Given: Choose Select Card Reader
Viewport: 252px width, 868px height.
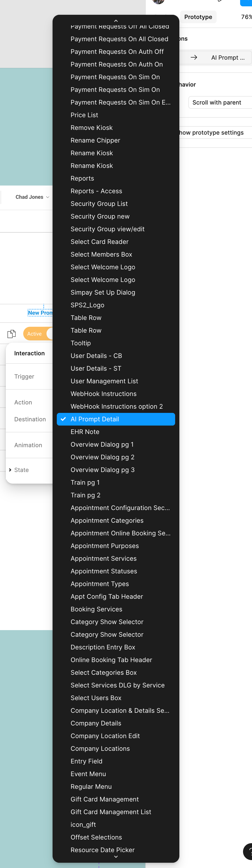Looking at the screenshot, I should coord(116,242).
